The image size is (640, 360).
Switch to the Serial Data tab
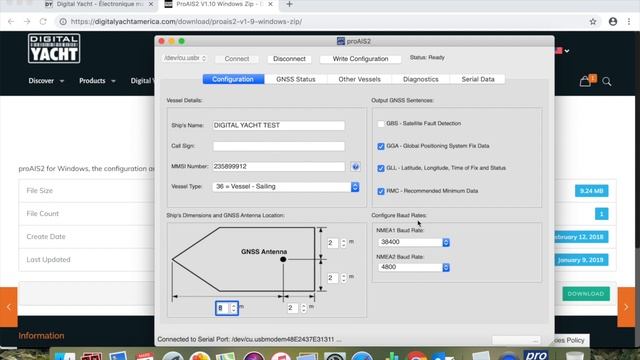click(478, 79)
